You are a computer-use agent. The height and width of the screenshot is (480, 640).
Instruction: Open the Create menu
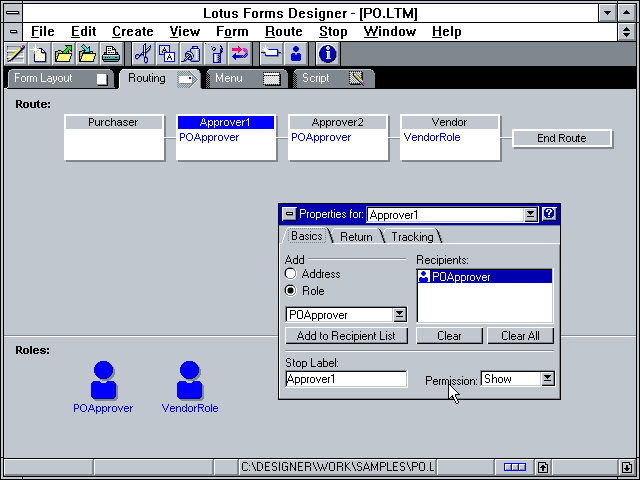[133, 31]
